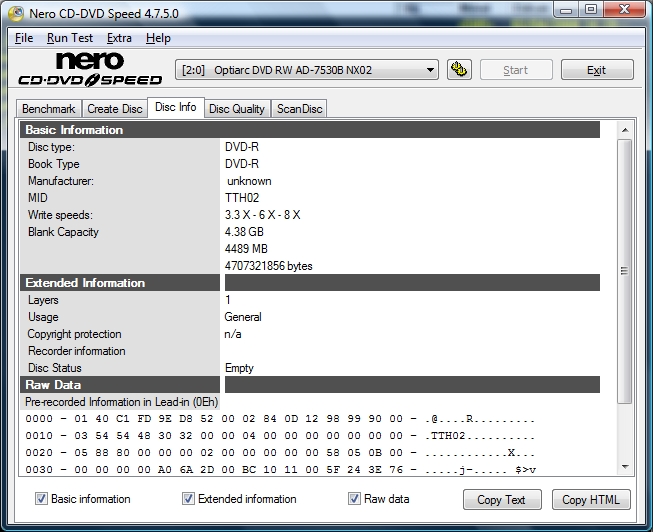The height and width of the screenshot is (532, 653).
Task: Click the Start button
Action: coord(516,70)
